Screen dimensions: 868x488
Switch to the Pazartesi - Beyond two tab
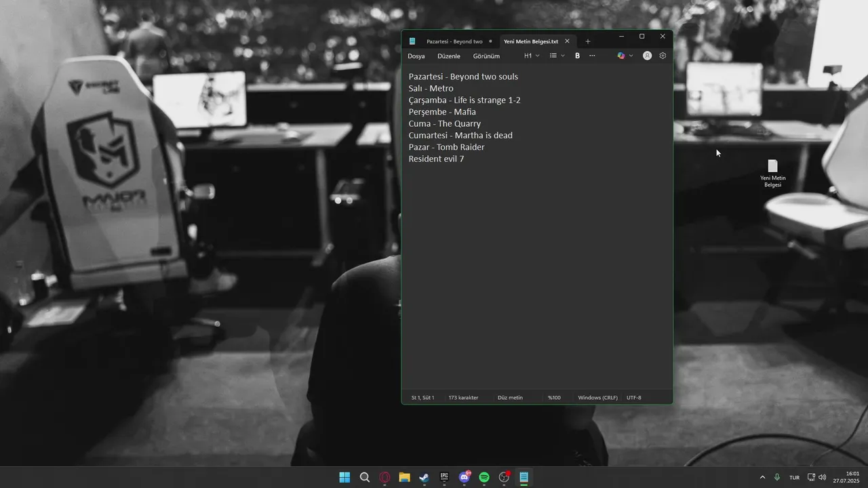pyautogui.click(x=454, y=41)
